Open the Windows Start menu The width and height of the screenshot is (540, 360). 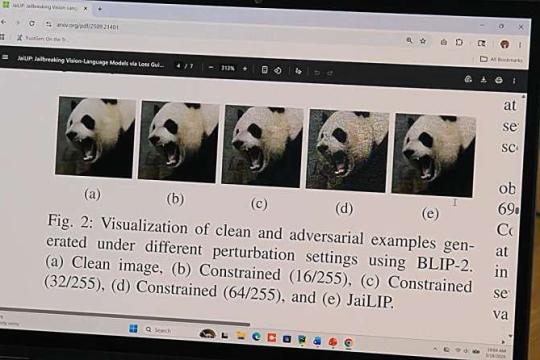pos(133,329)
